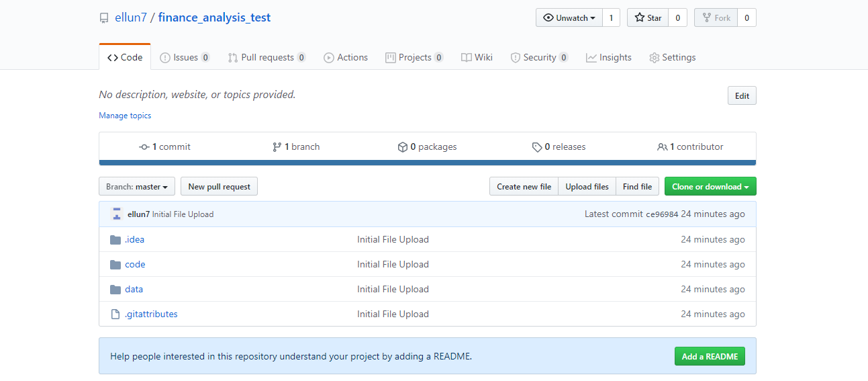Click the Manage topics link
This screenshot has height=381, width=868.
point(125,116)
